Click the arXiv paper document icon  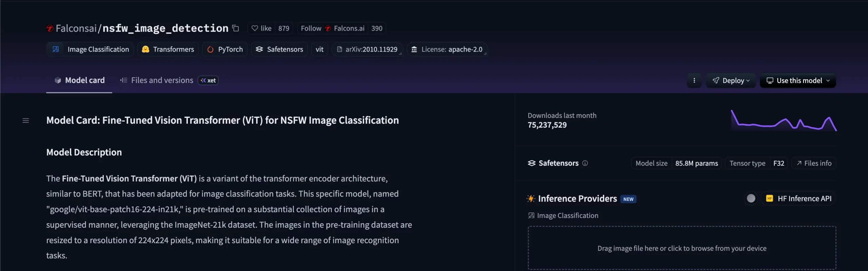(x=339, y=49)
